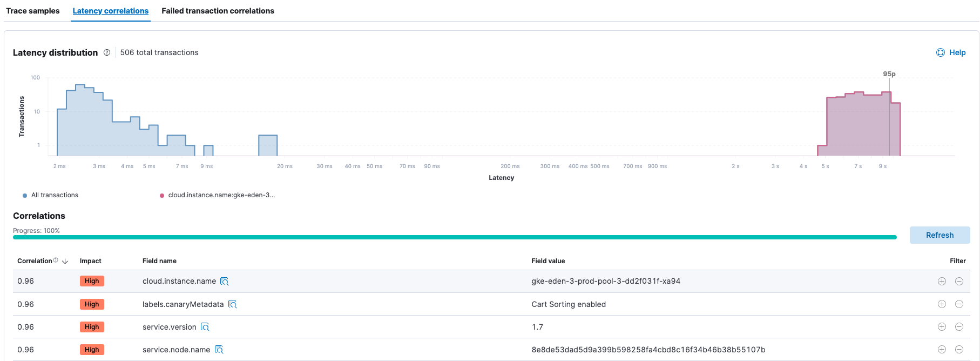This screenshot has height=361, width=980.
Task: Inspect cloud.instance.name field in Discover
Action: click(x=225, y=282)
